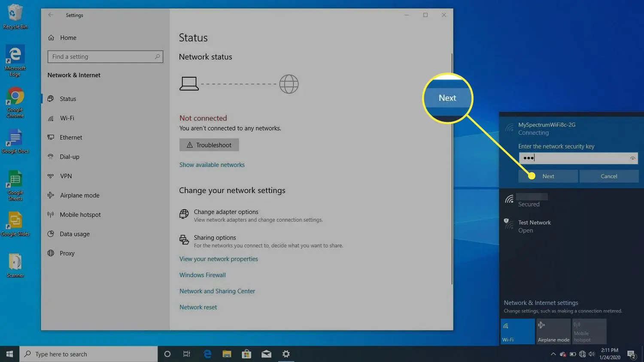Go to Settings Home
This screenshot has width=644, height=362.
62,38
